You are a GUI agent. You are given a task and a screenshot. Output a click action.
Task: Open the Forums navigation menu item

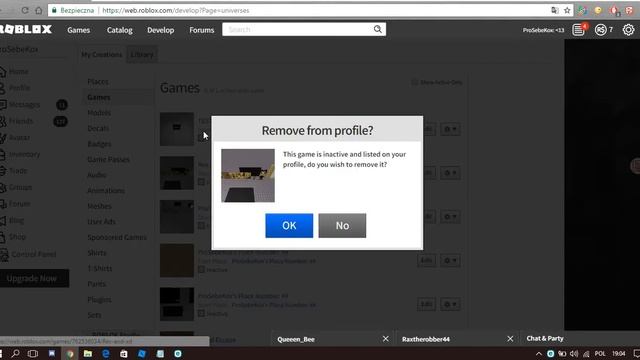click(x=202, y=30)
